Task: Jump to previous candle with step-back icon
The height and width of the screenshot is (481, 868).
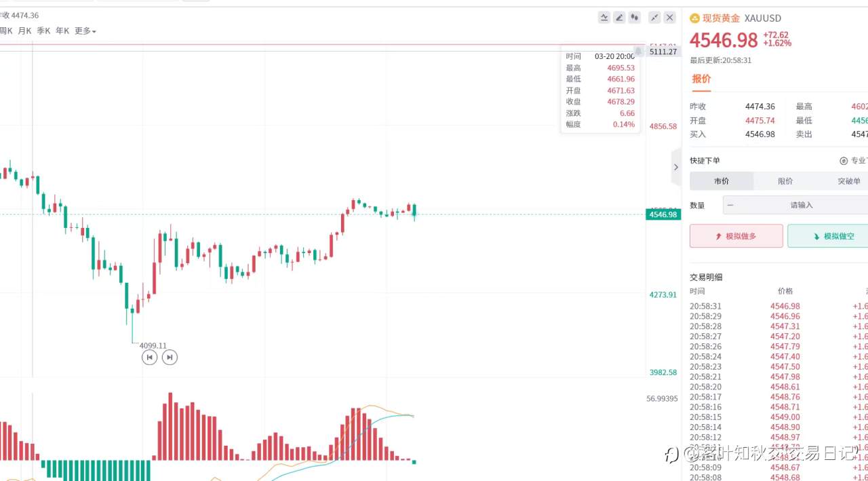Action: pyautogui.click(x=149, y=357)
